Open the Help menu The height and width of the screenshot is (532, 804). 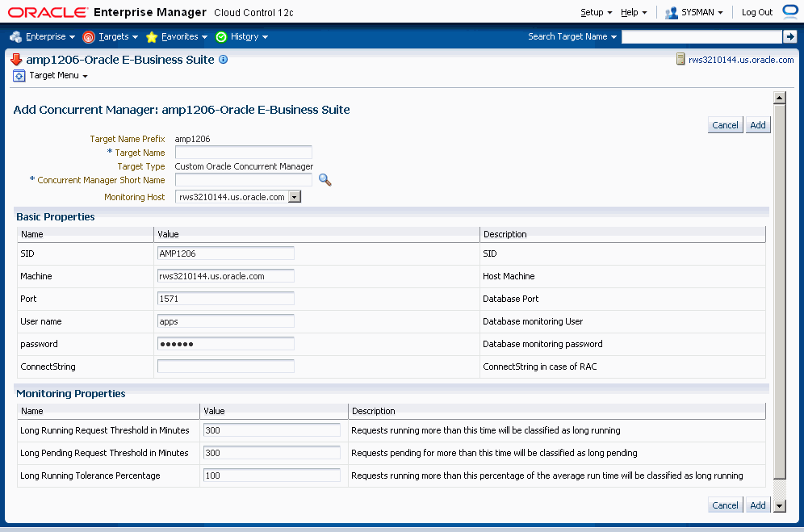pos(634,12)
